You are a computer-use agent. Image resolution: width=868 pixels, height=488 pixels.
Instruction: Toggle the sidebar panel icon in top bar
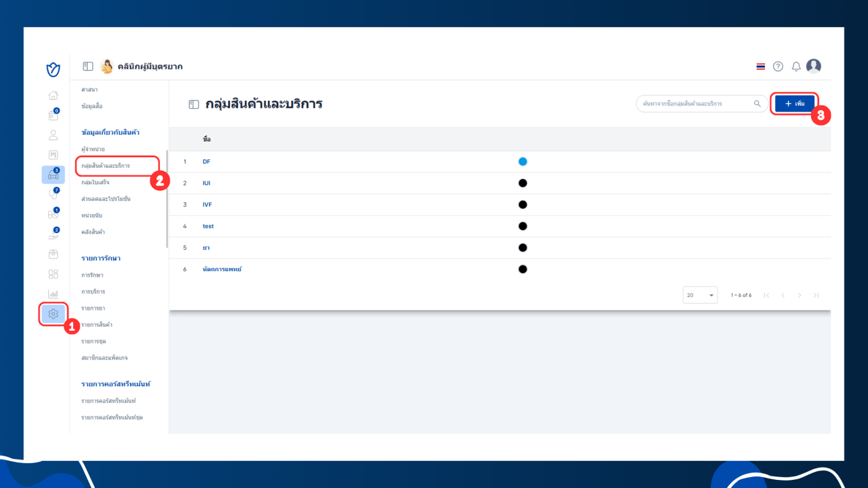[x=88, y=66]
